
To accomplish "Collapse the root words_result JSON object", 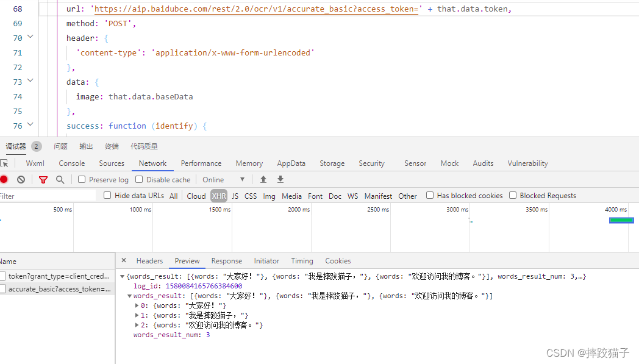I will pyautogui.click(x=123, y=276).
